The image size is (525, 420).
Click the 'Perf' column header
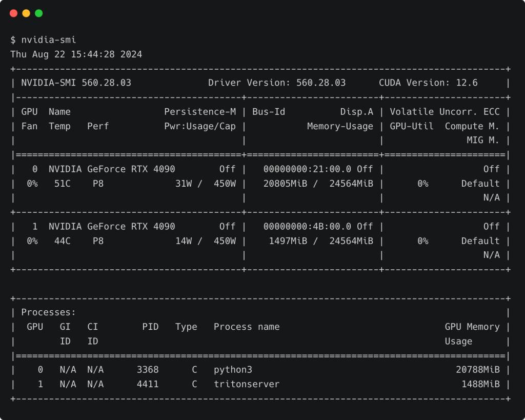(x=98, y=126)
